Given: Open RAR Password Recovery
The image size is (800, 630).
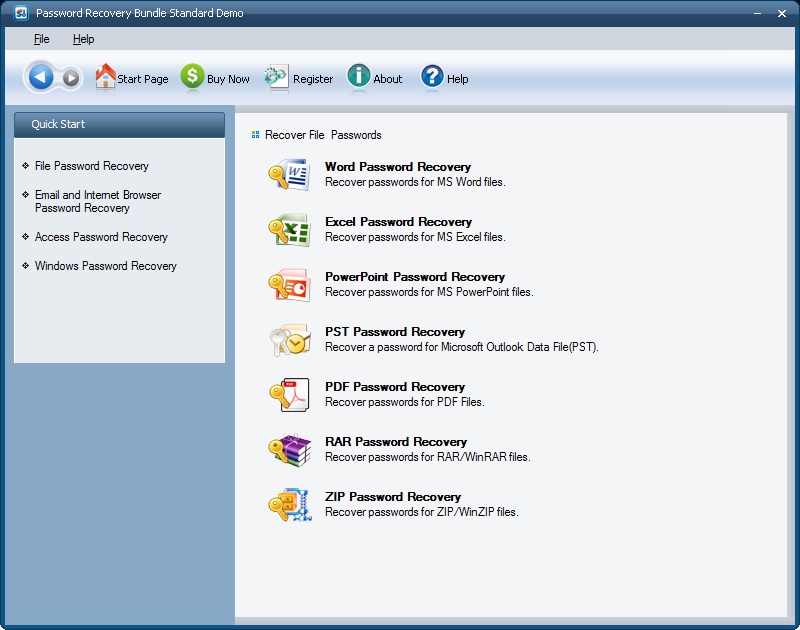Looking at the screenshot, I should point(394,441).
